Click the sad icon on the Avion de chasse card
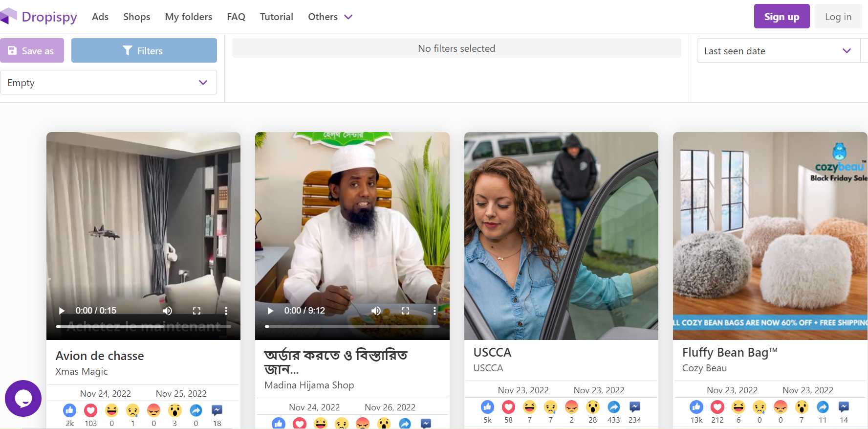 [133, 410]
